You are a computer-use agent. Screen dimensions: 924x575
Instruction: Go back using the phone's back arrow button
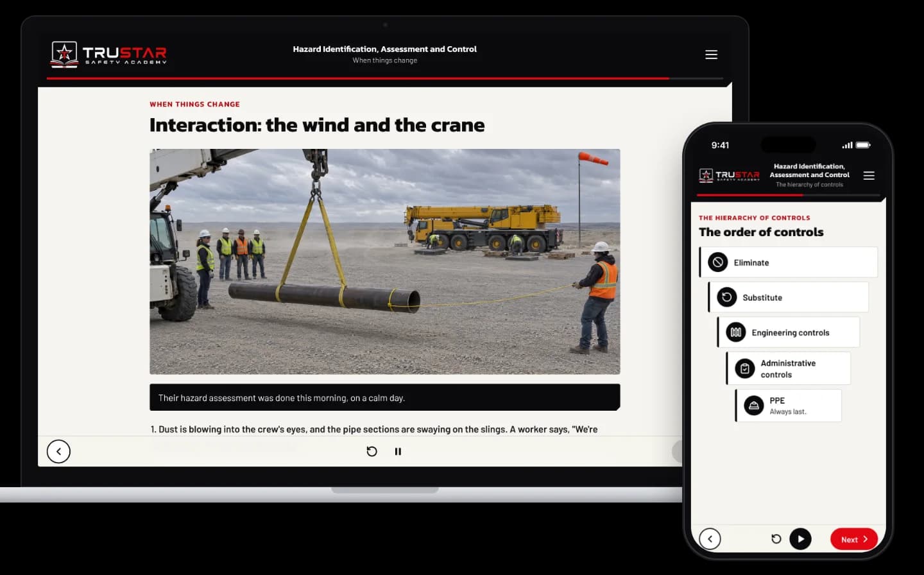710,539
